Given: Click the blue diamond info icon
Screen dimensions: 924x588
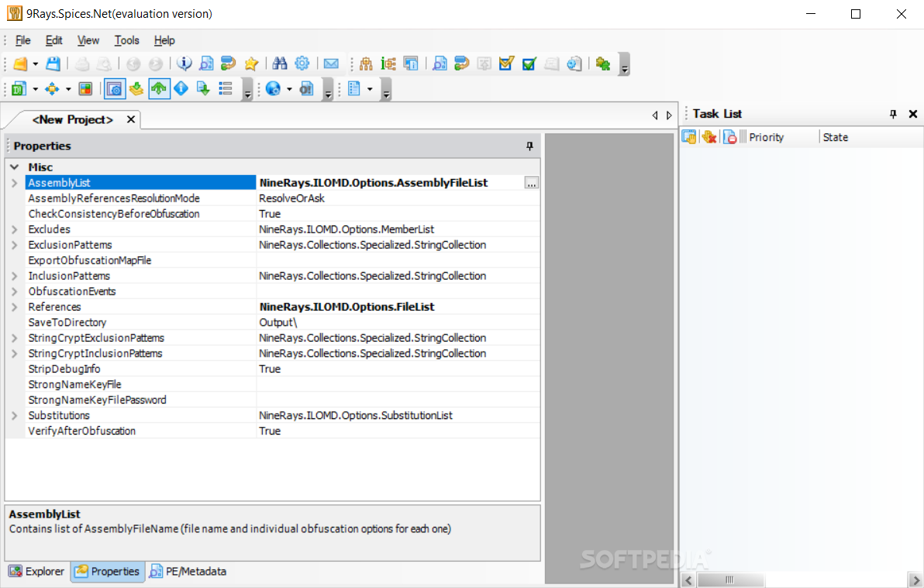Looking at the screenshot, I should pyautogui.click(x=181, y=89).
